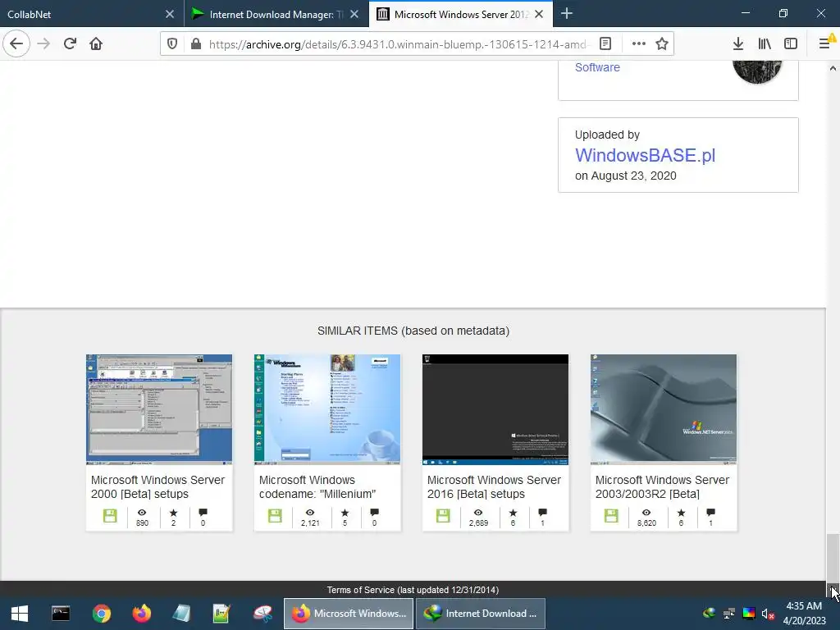Click the forward navigation arrow
Image resolution: width=840 pixels, height=630 pixels.
click(x=44, y=44)
